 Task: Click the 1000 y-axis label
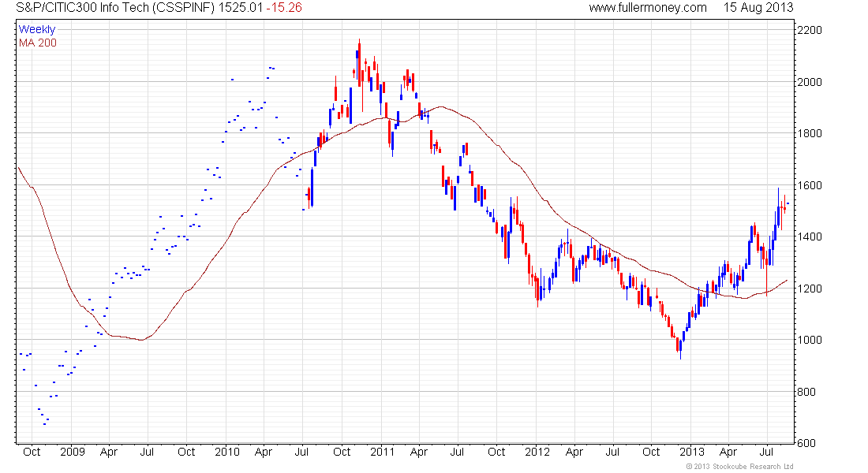click(x=810, y=341)
